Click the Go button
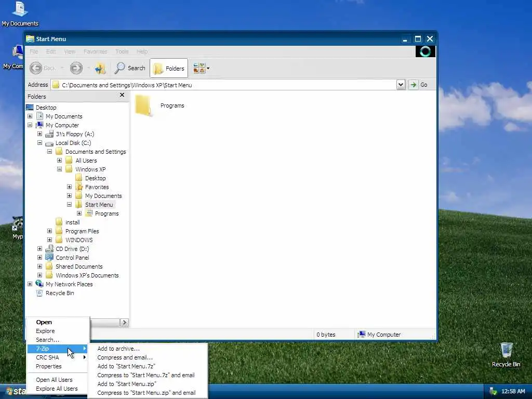 tap(418, 85)
